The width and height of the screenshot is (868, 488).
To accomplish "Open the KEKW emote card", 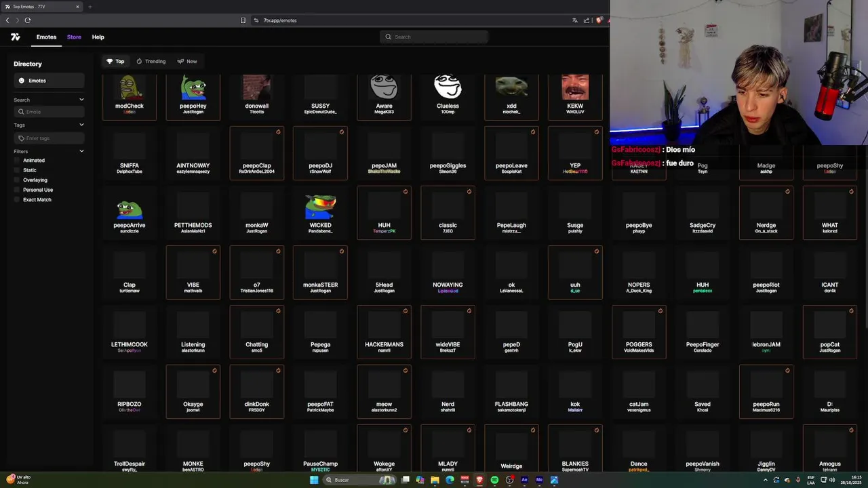I will click(x=575, y=97).
